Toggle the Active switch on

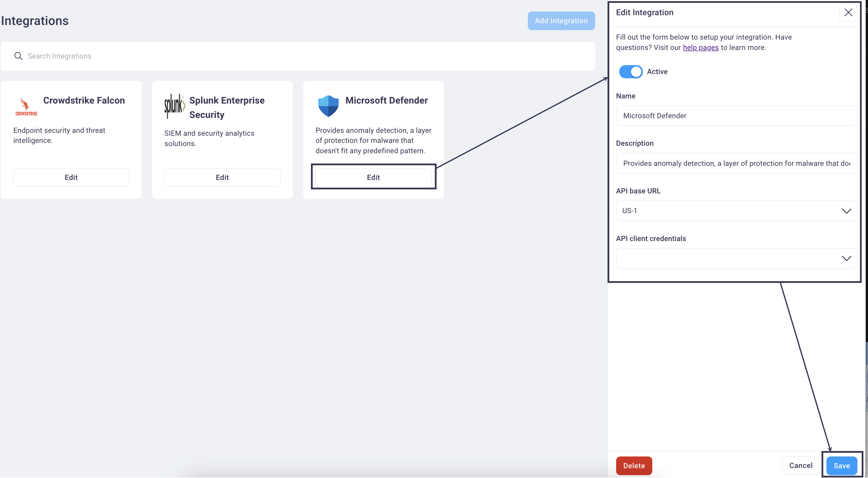pyautogui.click(x=630, y=71)
